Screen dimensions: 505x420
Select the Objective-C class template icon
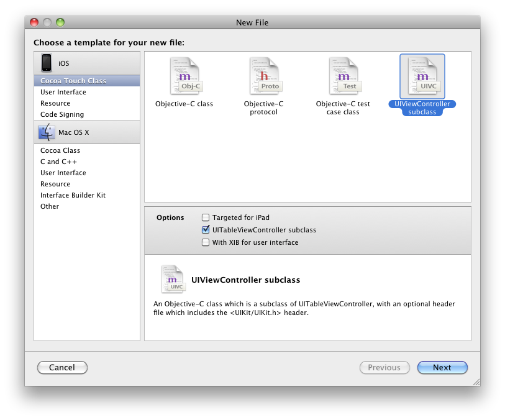[185, 76]
